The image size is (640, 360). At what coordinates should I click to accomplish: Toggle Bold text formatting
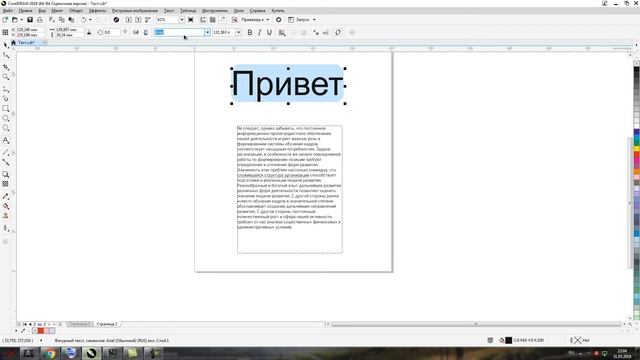[250, 32]
